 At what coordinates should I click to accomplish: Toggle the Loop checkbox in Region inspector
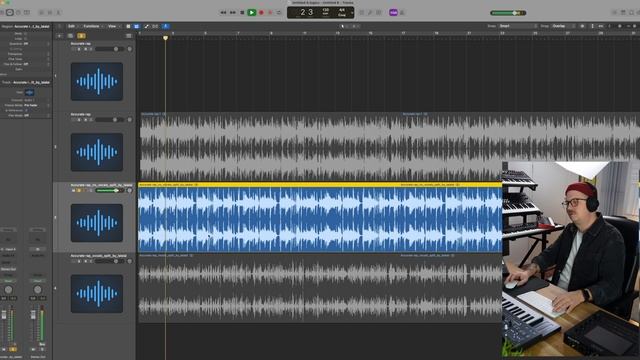click(25, 38)
